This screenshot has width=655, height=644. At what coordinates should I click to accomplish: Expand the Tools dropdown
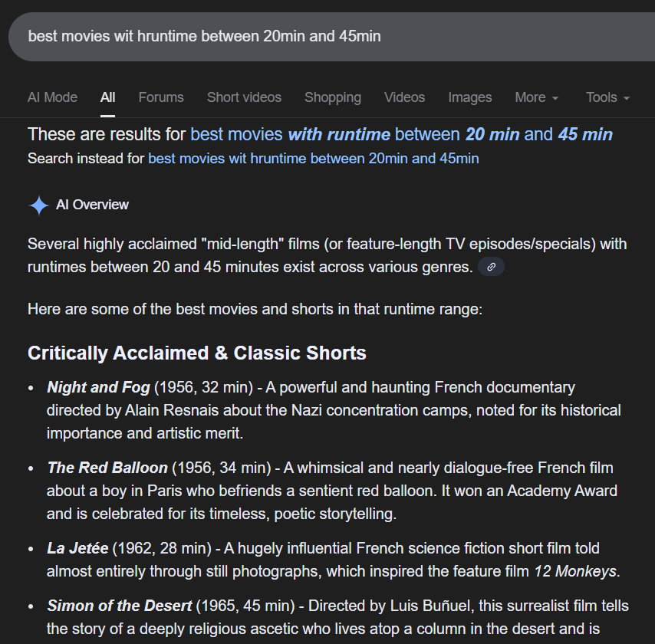point(607,97)
